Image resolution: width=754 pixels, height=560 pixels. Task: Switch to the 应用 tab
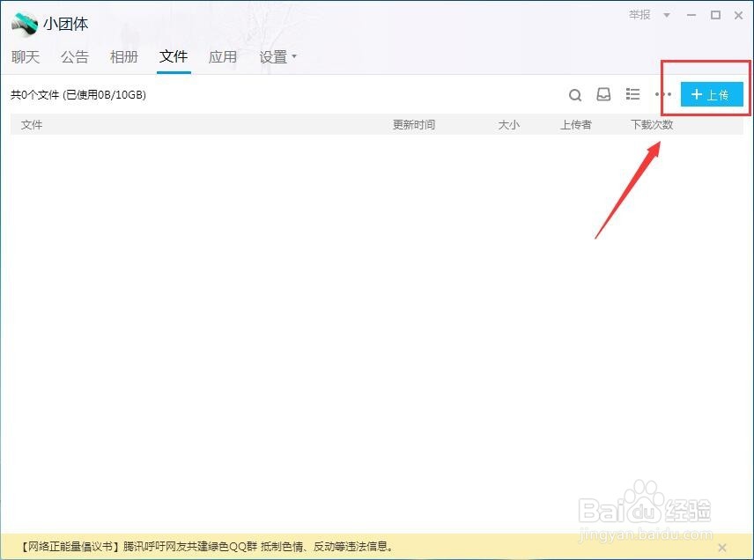(223, 56)
